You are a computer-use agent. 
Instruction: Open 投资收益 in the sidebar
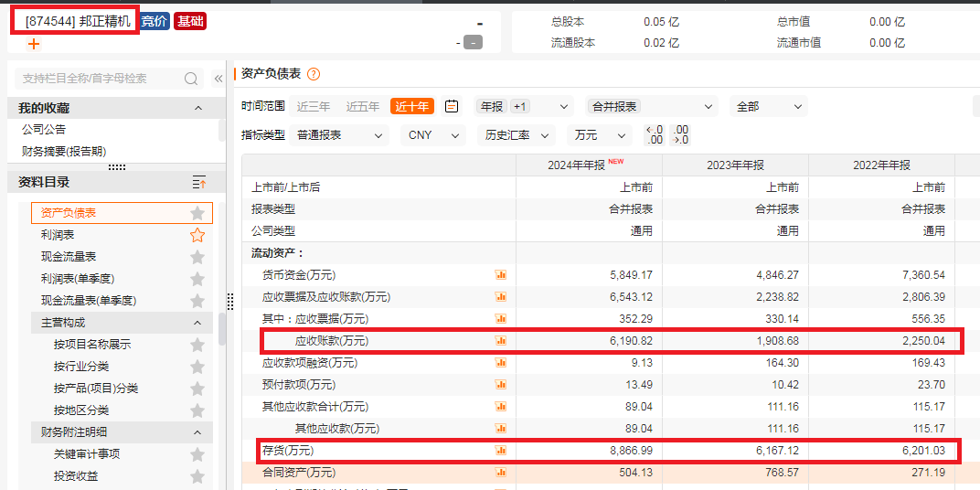click(76, 476)
